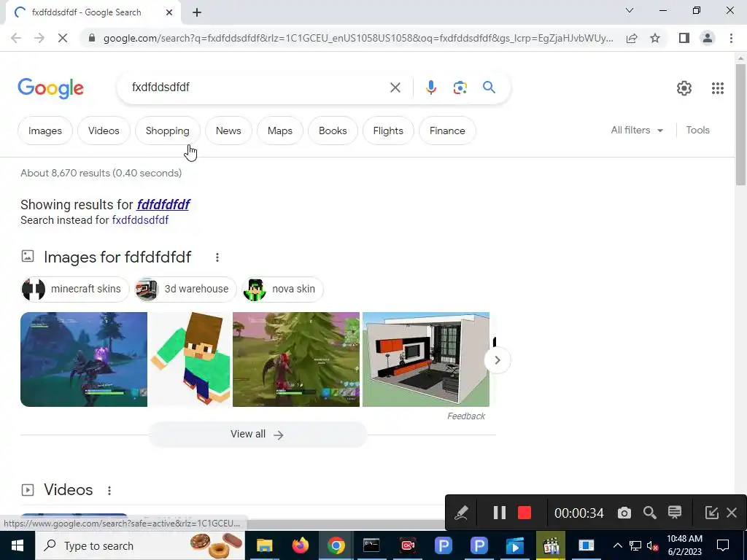Switch to Maps results

280,131
